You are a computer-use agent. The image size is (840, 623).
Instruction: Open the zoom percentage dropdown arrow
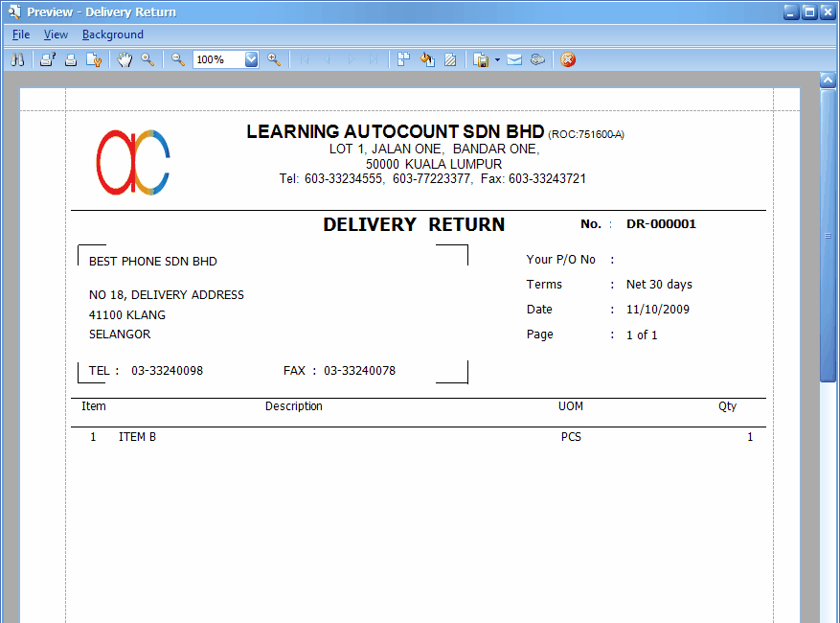pos(252,59)
